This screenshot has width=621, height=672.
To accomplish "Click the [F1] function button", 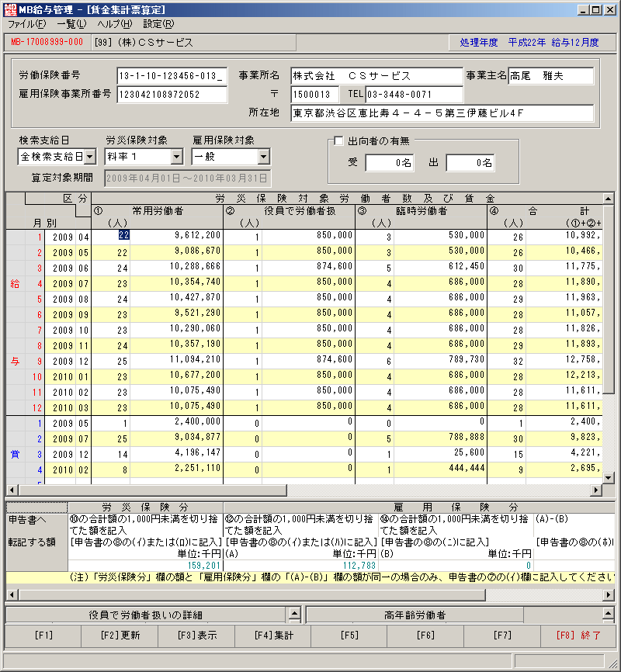I will 43,636.
